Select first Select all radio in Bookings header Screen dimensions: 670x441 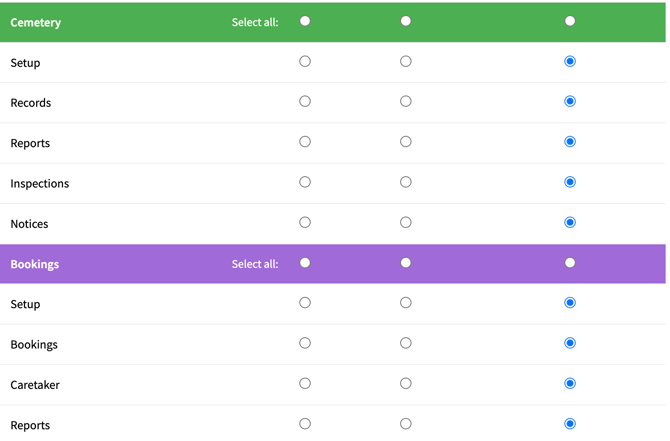tap(305, 263)
